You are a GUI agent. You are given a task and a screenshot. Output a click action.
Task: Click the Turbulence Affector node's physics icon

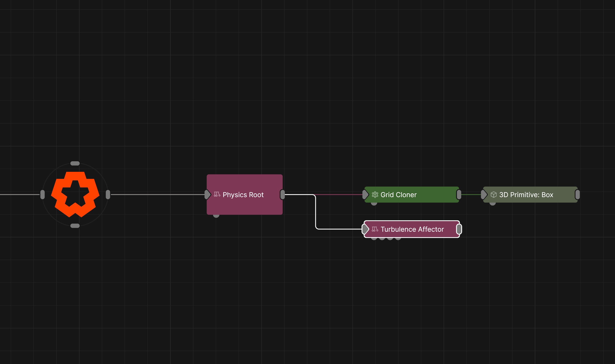pos(375,229)
